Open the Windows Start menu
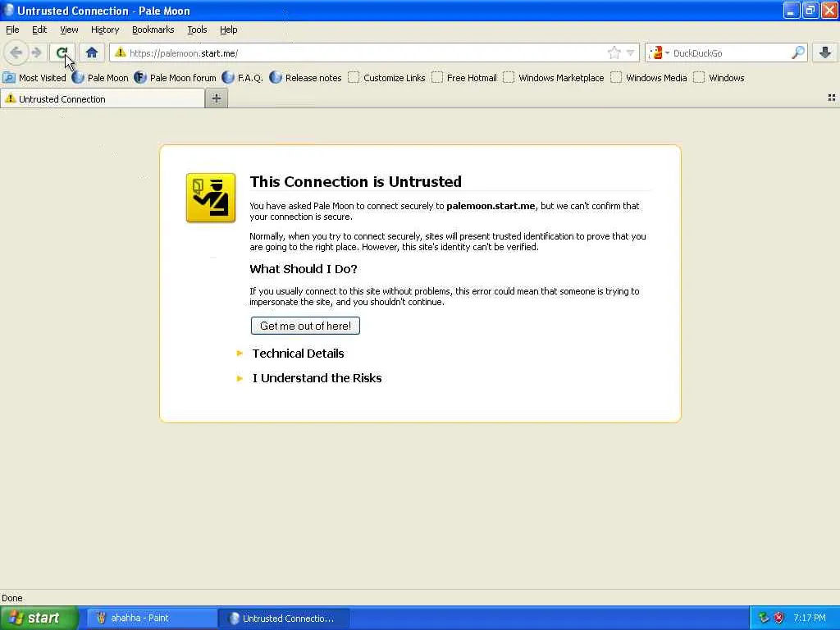The image size is (840, 630). coord(39,618)
